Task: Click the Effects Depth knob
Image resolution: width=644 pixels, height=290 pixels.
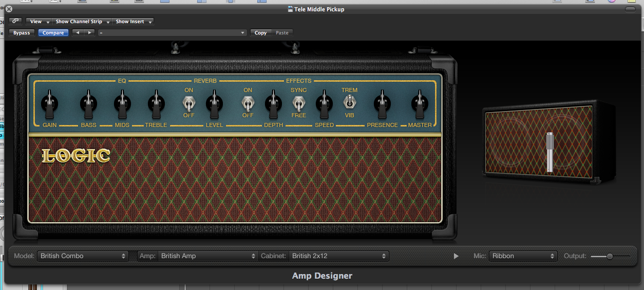Action: [x=273, y=104]
